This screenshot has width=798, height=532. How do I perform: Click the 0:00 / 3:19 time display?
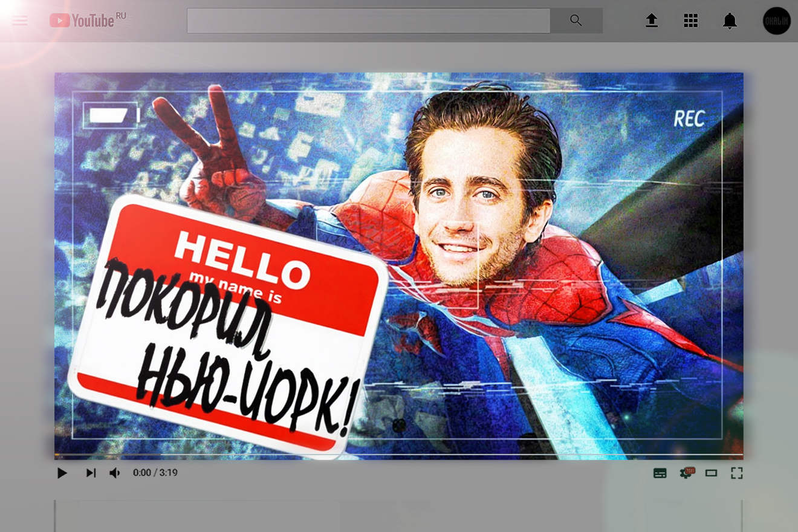click(x=155, y=473)
